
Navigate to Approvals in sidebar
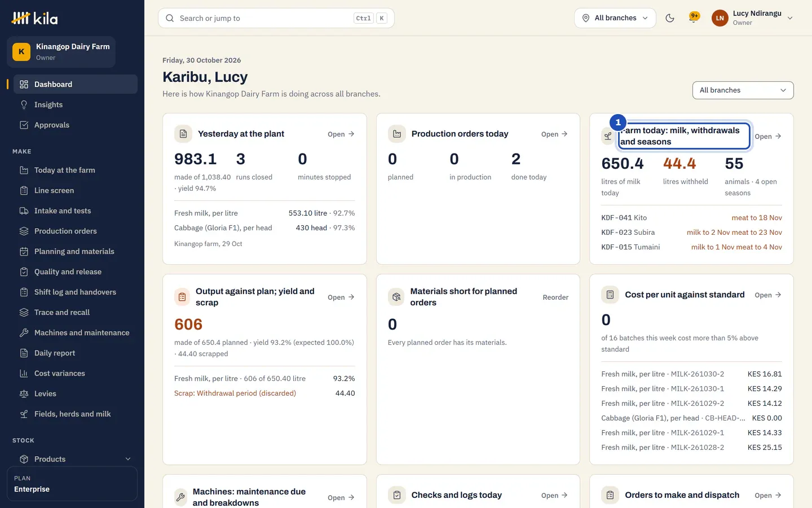(x=76, y=125)
